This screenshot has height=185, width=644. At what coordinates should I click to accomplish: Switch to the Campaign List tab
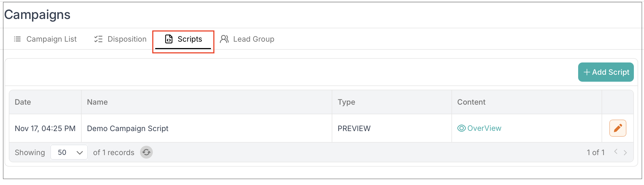click(x=51, y=39)
